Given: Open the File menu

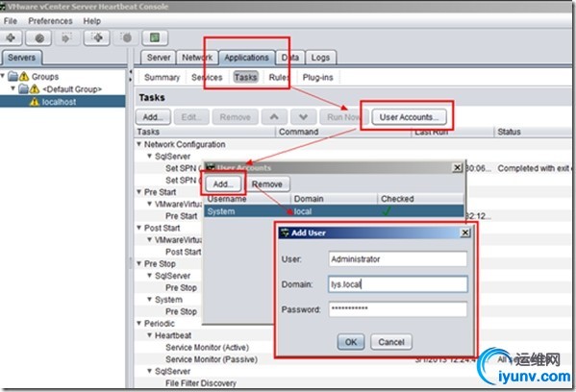Looking at the screenshot, I should [x=11, y=21].
